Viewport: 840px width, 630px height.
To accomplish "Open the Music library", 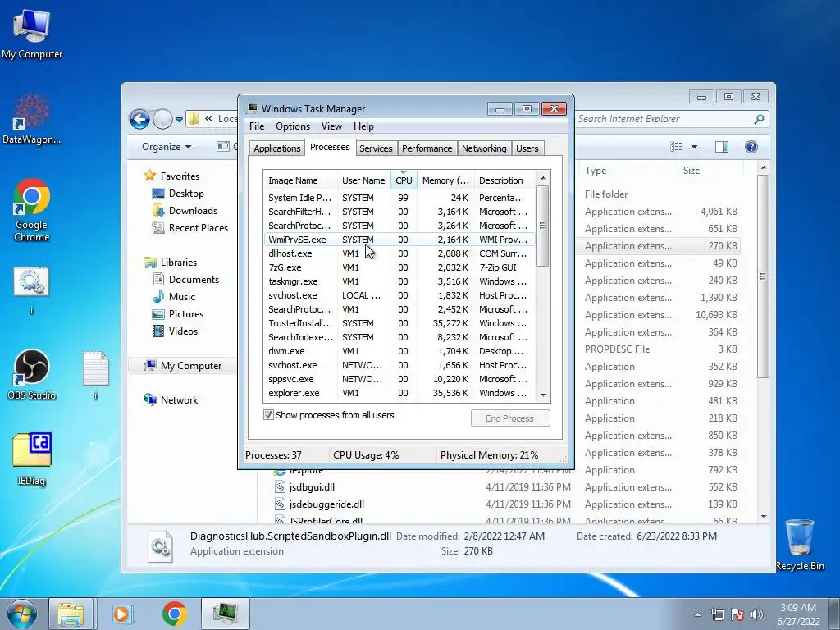I will [x=174, y=297].
